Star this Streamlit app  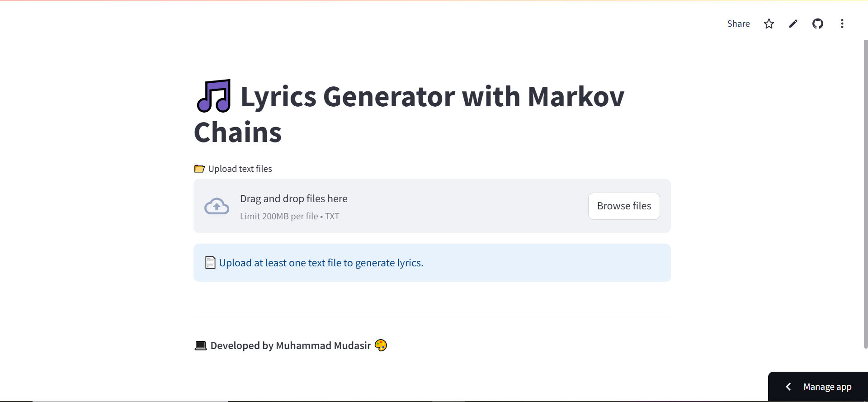tap(769, 24)
